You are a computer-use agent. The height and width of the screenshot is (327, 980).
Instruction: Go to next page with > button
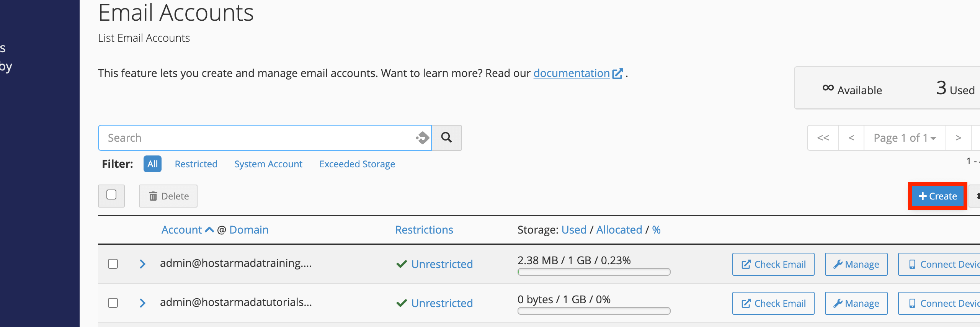pyautogui.click(x=958, y=138)
